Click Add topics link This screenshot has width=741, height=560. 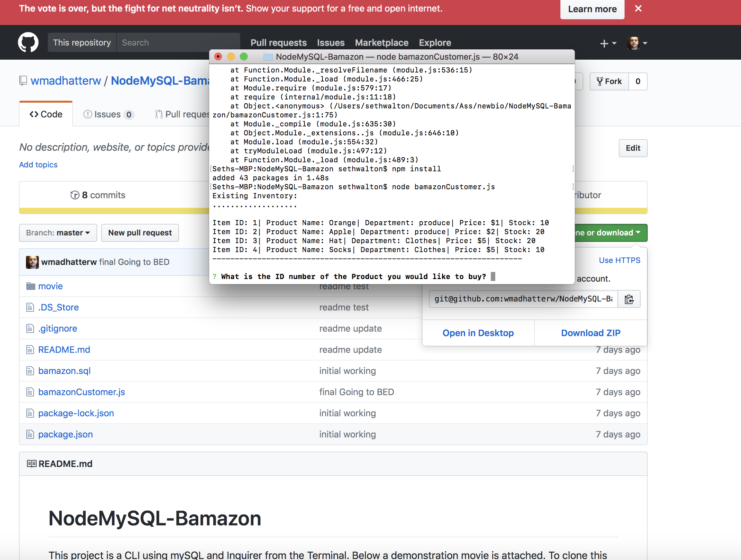[x=38, y=164]
